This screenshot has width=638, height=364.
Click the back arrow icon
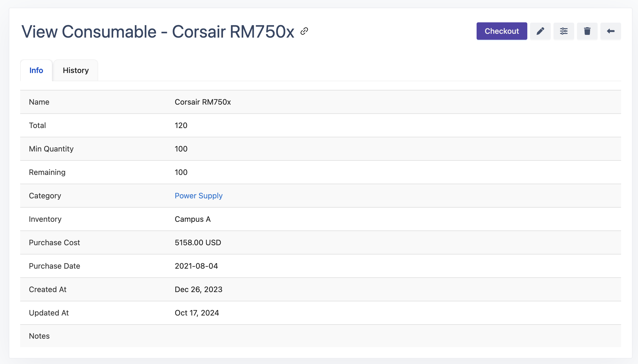click(x=610, y=31)
